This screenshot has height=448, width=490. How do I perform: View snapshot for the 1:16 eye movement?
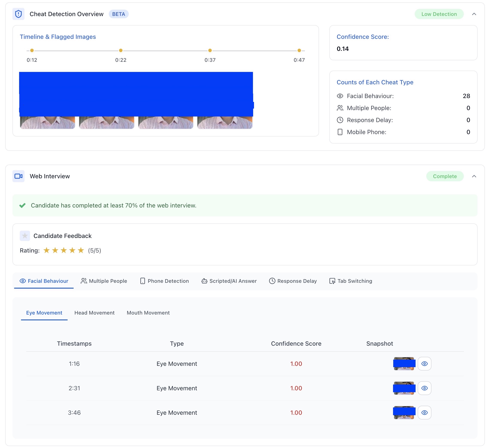tap(424, 364)
